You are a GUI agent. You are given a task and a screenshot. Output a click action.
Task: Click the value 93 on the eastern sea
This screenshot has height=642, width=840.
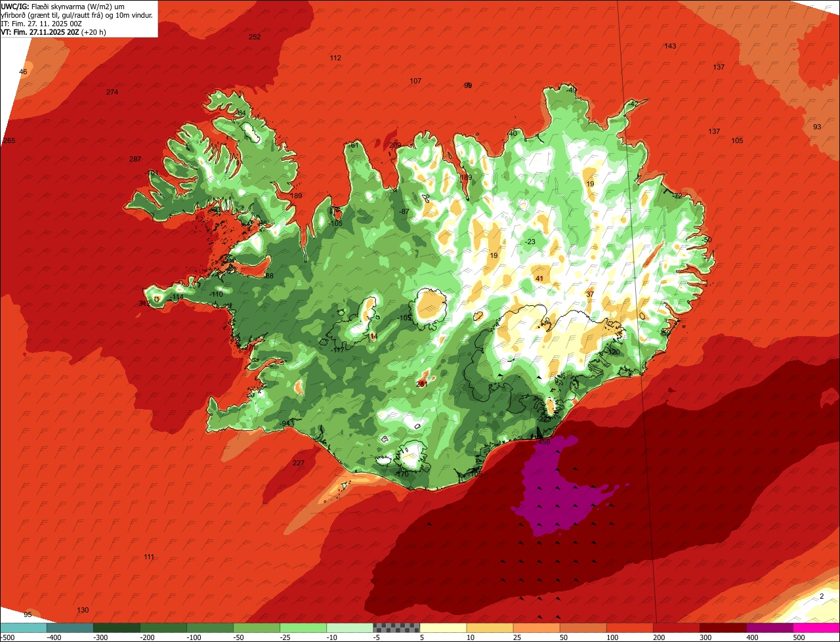click(817, 127)
